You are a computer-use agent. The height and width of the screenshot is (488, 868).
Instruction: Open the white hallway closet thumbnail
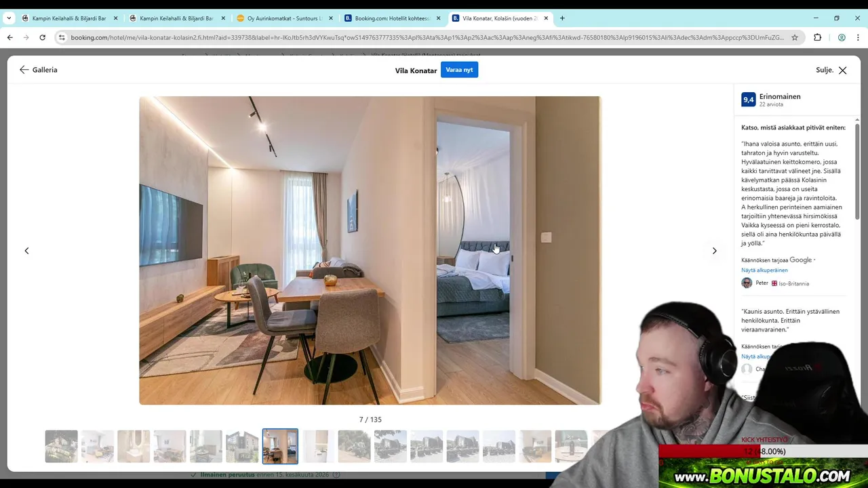[318, 446]
